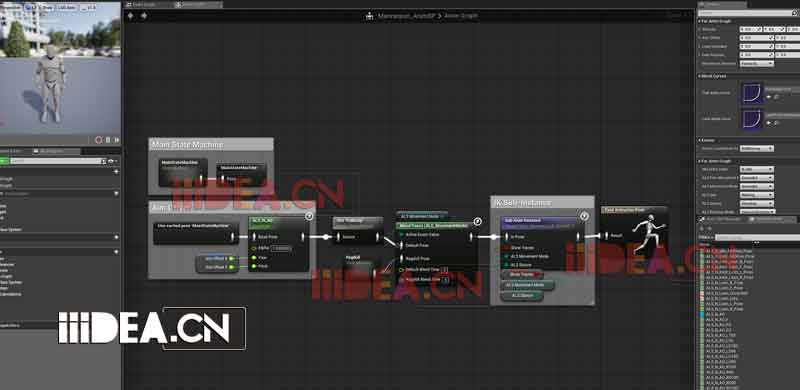Image resolution: width=800 pixels, height=390 pixels.
Task: Open the Movement Direction dropdown
Action: click(x=757, y=64)
